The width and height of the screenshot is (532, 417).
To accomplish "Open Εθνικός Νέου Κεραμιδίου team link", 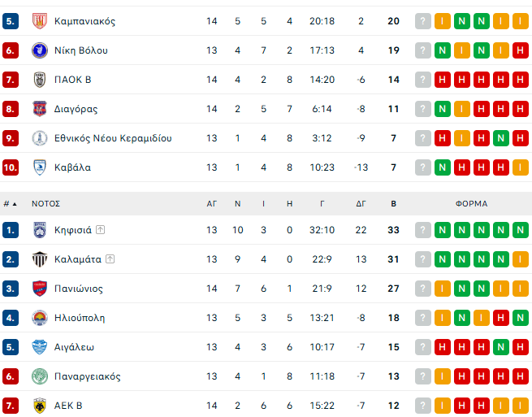I will click(x=113, y=138).
